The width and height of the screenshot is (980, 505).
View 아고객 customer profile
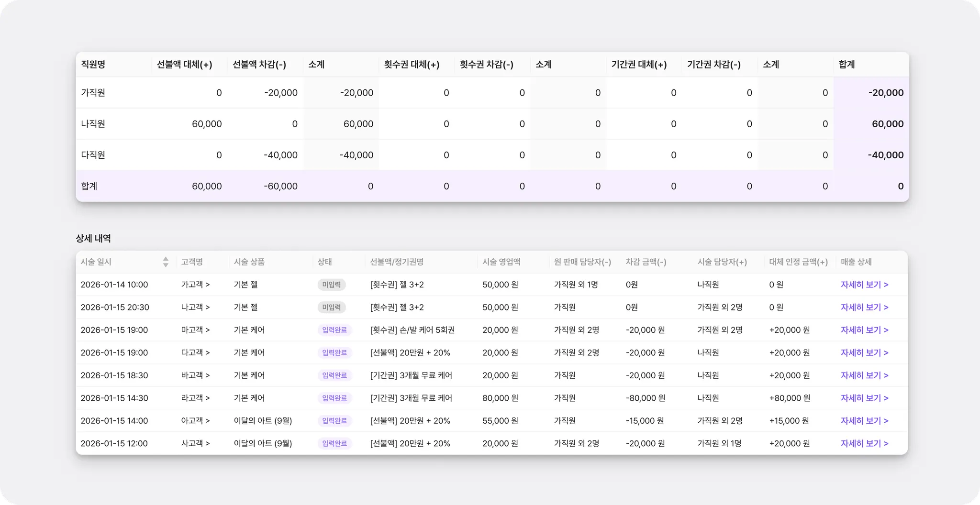[195, 421]
